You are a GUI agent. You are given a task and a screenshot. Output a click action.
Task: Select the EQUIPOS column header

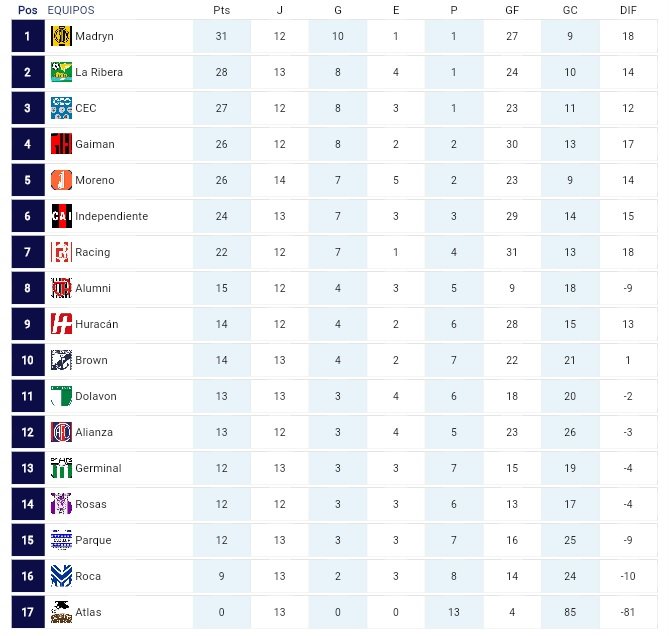click(x=71, y=10)
